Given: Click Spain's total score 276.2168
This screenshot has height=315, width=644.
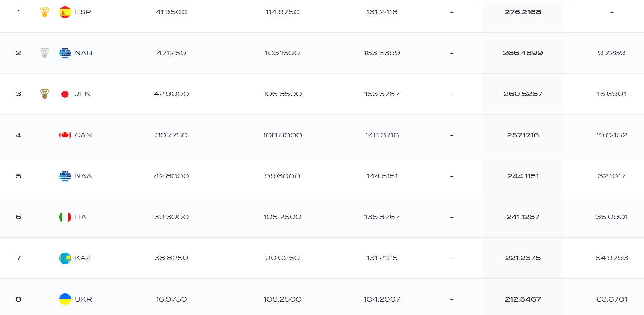Looking at the screenshot, I should [523, 12].
